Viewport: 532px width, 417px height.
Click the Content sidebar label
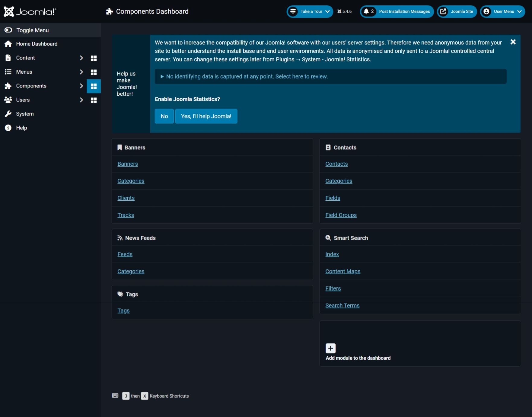pos(25,58)
